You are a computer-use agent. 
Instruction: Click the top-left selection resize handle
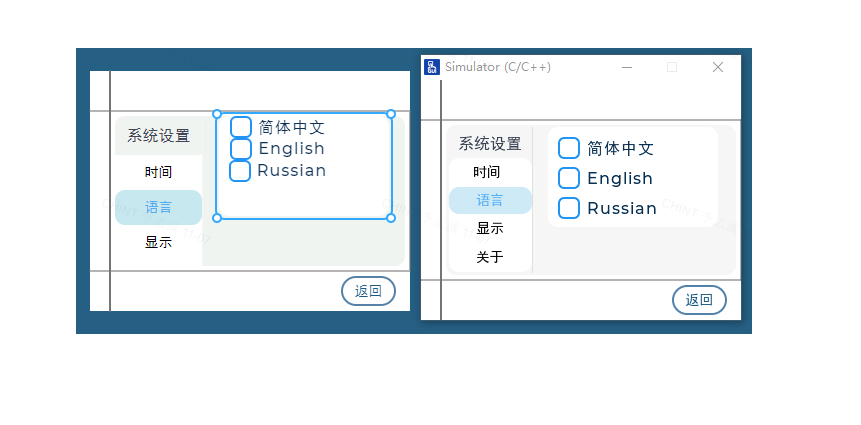tap(217, 114)
